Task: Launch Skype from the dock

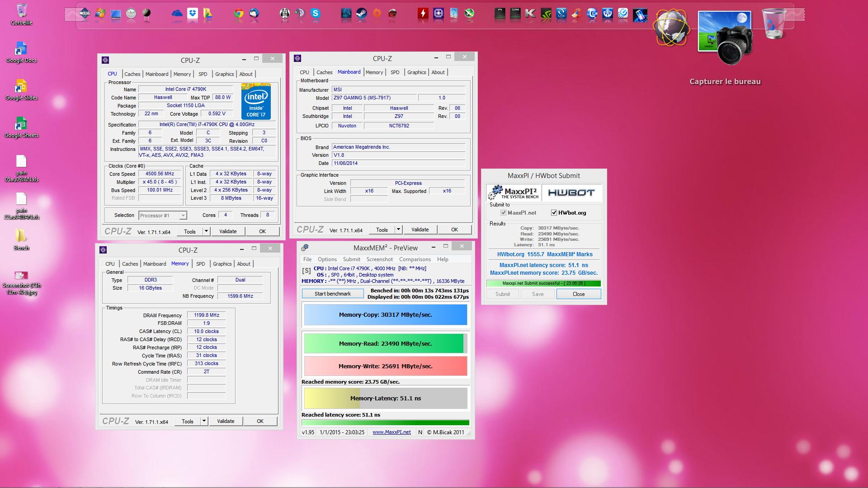Action: (316, 14)
